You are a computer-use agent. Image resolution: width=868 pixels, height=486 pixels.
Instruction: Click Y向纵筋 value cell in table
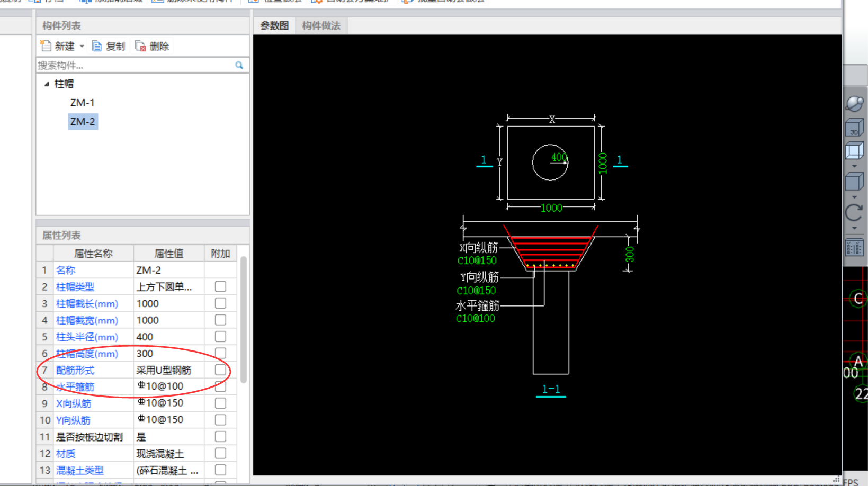[168, 420]
